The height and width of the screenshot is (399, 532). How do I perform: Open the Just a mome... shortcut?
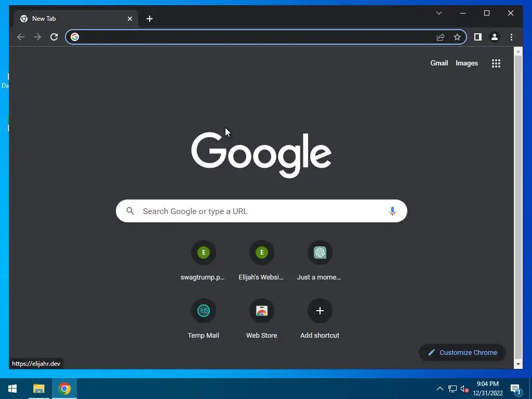click(x=320, y=261)
